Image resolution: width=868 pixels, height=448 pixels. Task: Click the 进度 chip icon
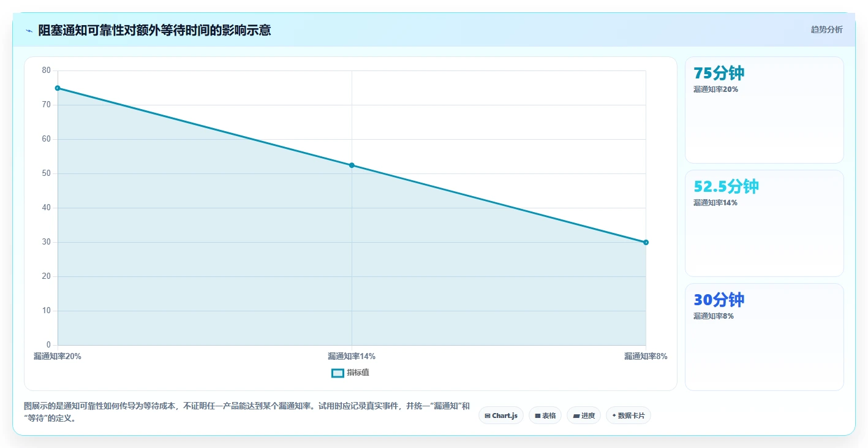tap(576, 416)
